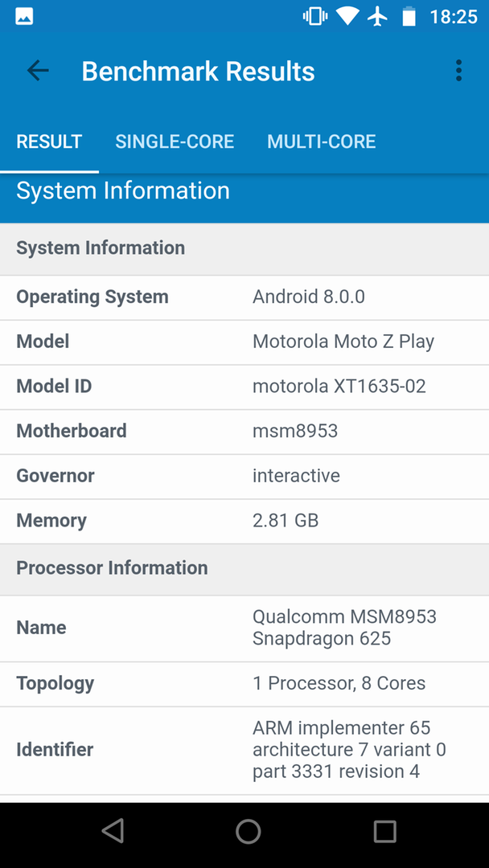489x868 pixels.
Task: Tap the Memory label
Action: [x=51, y=520]
